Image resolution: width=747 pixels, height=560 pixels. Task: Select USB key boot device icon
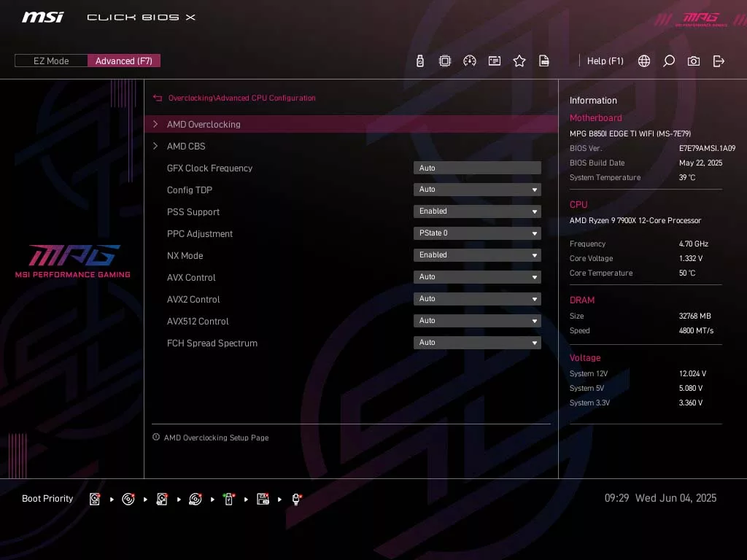click(x=228, y=499)
